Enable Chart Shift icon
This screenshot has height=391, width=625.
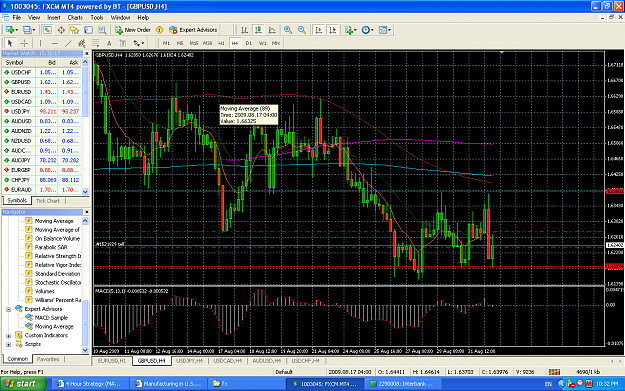coord(332,30)
